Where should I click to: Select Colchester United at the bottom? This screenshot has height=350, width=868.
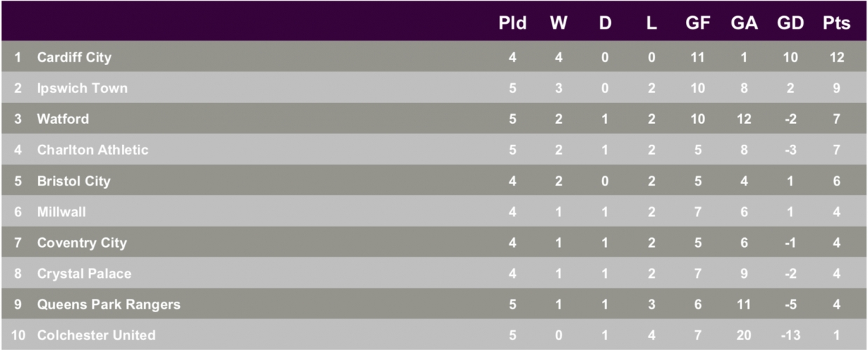[96, 335]
